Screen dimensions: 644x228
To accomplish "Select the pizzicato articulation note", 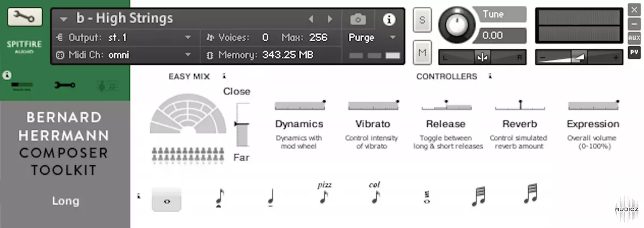I will (x=324, y=194).
